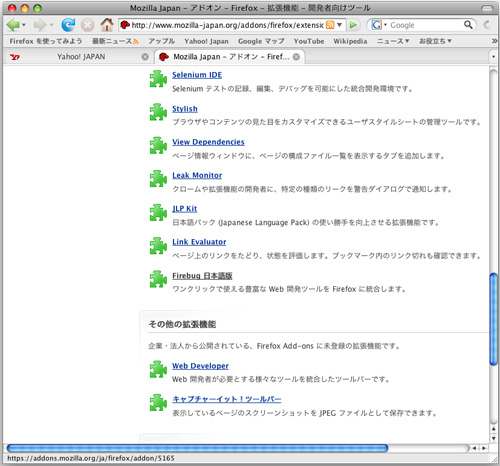Image resolution: width=500 pixels, height=466 pixels.
Task: Click the magnifier search icon
Action: (468, 25)
